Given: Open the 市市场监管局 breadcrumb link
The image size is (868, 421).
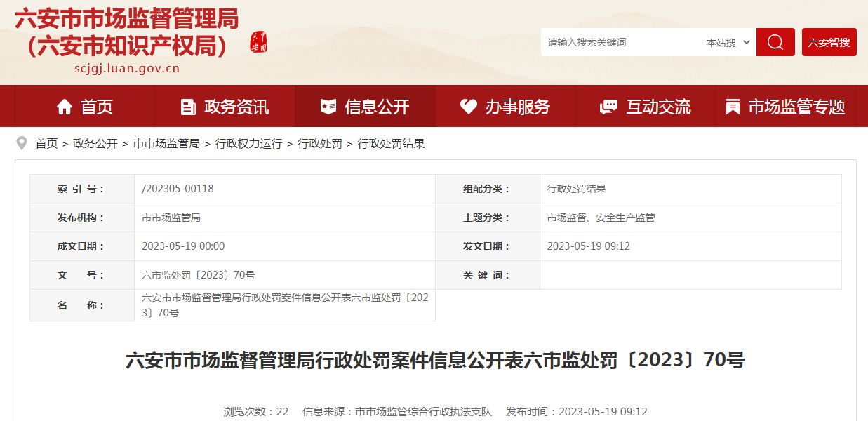Looking at the screenshot, I should (166, 144).
